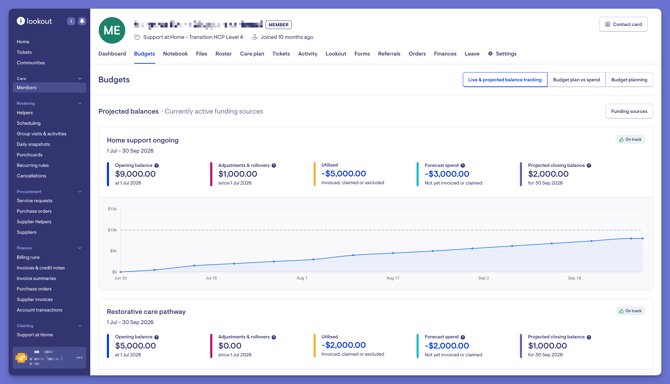Click the organisation avatar at sidebar bottom

click(x=21, y=358)
